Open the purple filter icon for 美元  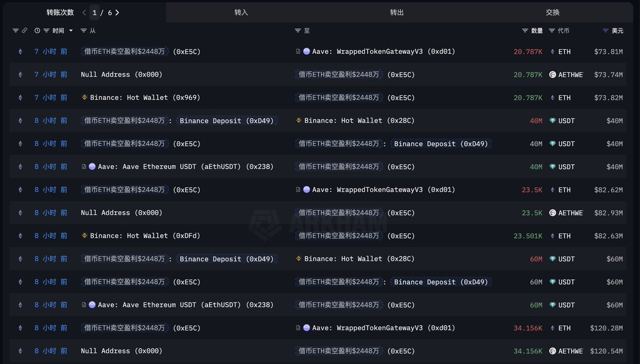coord(605,31)
